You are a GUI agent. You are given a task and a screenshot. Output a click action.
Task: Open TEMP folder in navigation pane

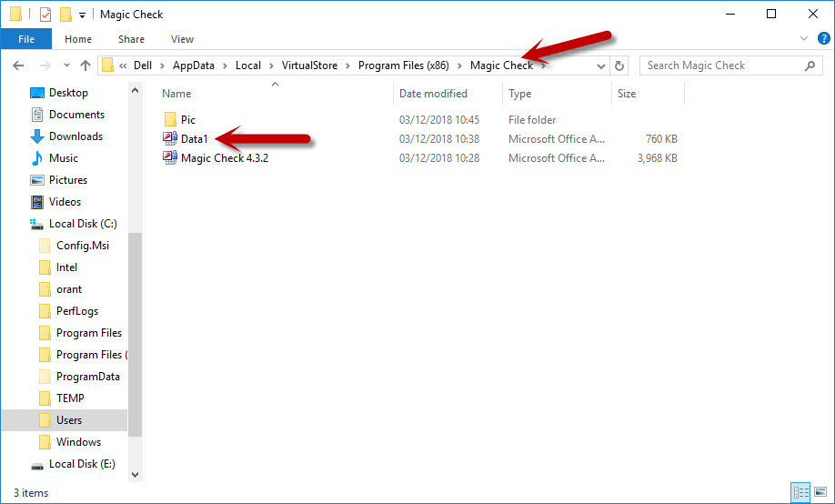point(70,398)
